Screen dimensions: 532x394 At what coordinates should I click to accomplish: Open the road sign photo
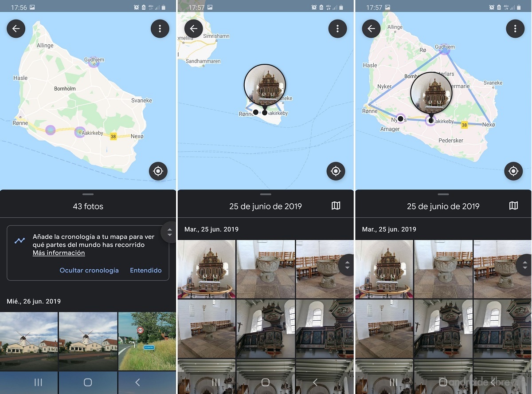tap(147, 341)
